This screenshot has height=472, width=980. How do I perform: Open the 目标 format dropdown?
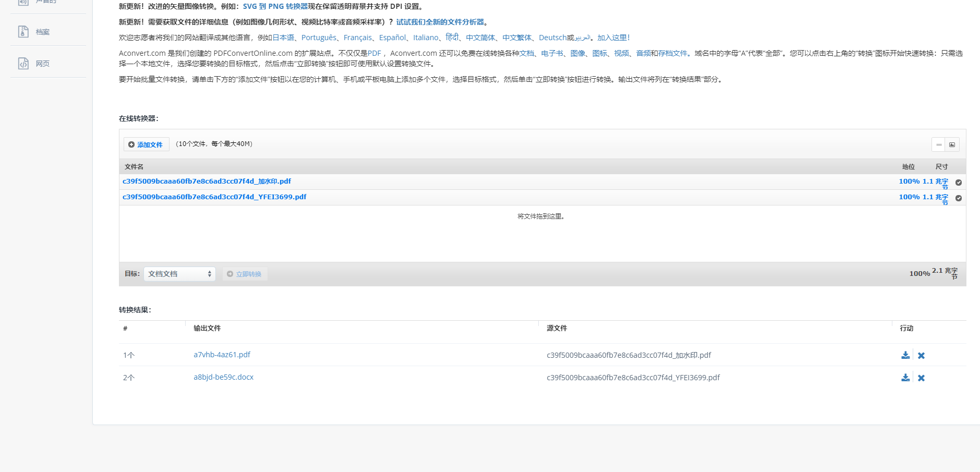(x=179, y=274)
